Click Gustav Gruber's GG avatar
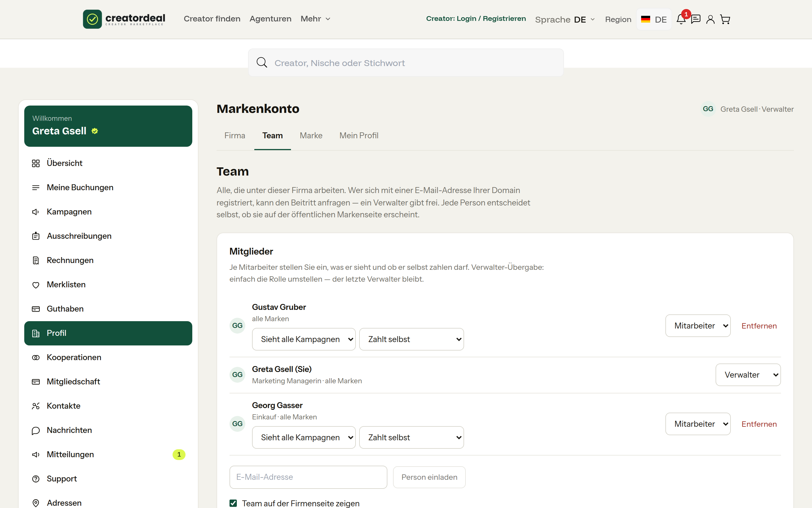Image resolution: width=812 pixels, height=508 pixels. [x=237, y=326]
